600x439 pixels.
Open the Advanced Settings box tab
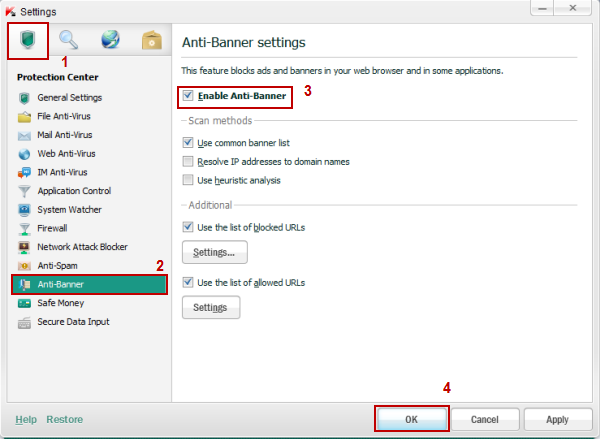coord(152,40)
